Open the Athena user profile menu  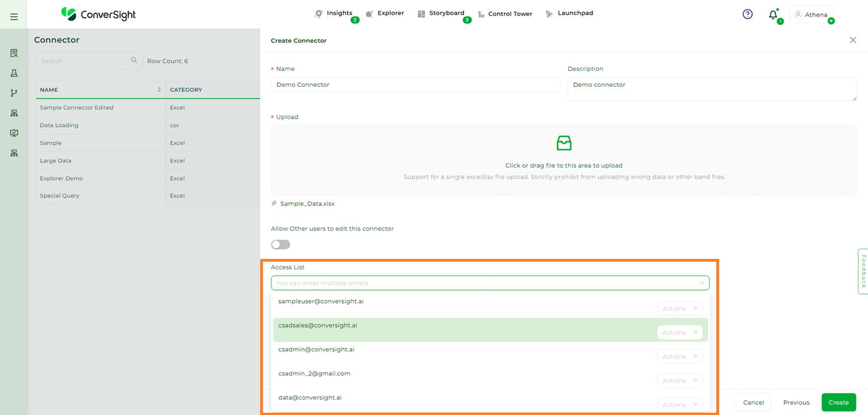click(811, 15)
